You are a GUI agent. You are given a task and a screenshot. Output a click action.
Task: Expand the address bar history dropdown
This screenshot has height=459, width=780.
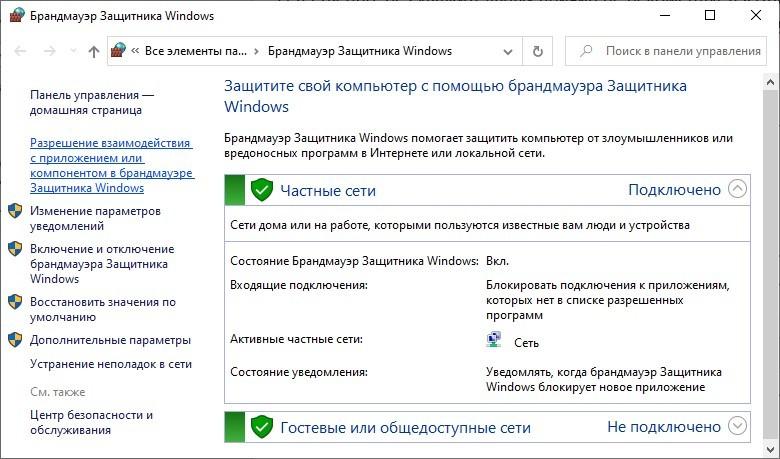point(508,51)
